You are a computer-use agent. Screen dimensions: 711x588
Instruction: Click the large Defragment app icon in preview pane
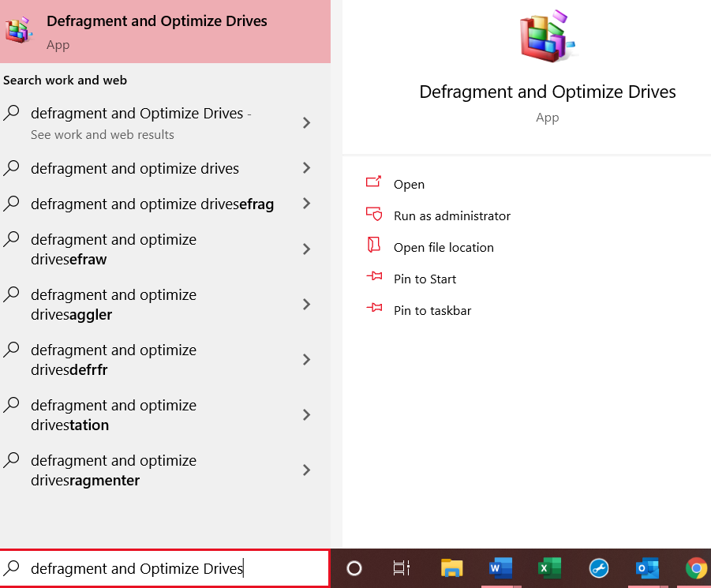point(548,36)
